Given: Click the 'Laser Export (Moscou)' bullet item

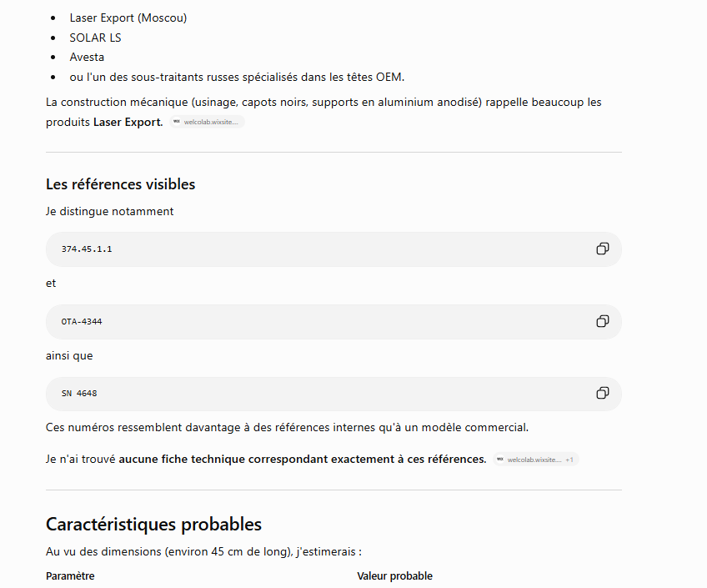Looking at the screenshot, I should click(128, 18).
